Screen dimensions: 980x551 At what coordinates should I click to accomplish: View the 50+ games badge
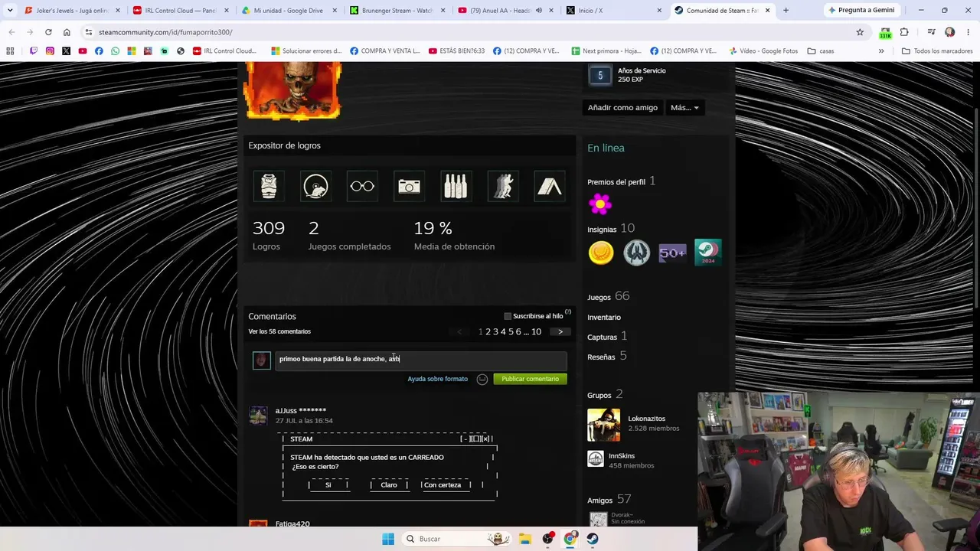pyautogui.click(x=672, y=253)
